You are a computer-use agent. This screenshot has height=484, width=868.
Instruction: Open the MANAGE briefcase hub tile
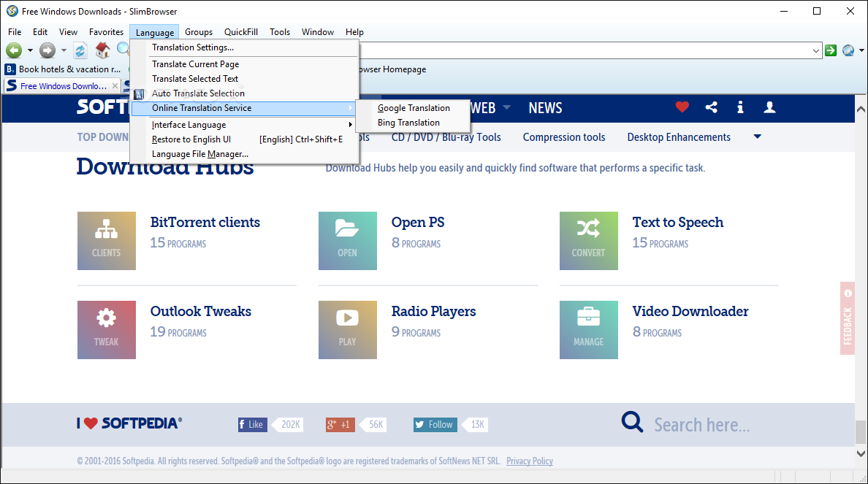[x=588, y=330]
